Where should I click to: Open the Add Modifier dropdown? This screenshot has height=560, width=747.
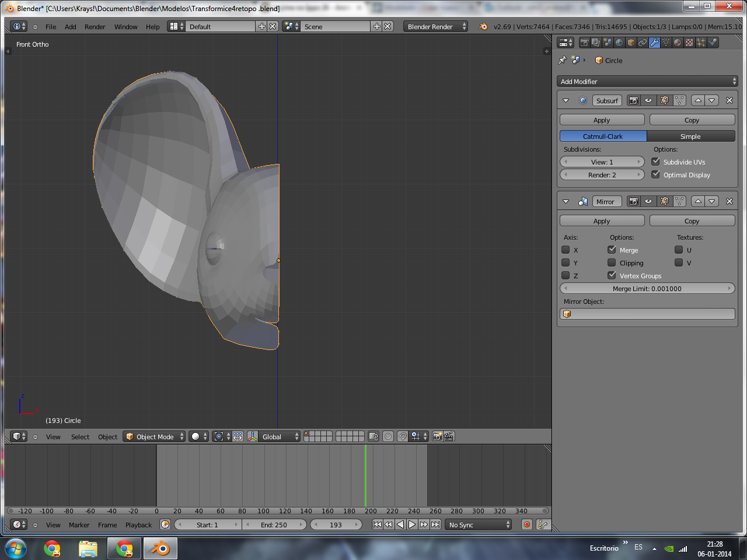tap(647, 82)
